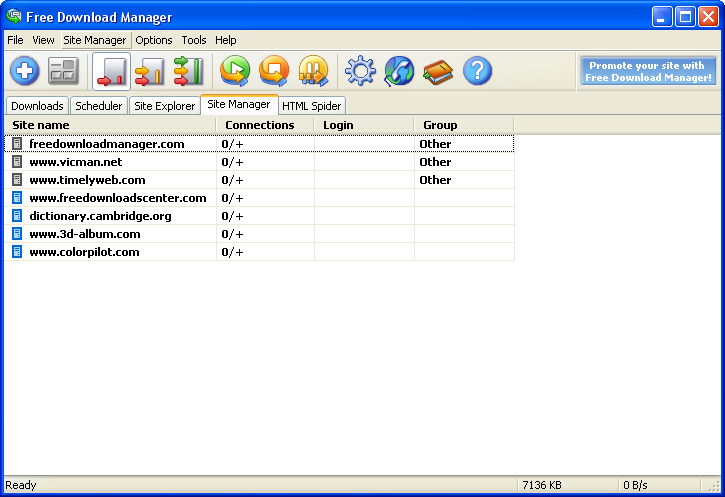
Task: Sort by the Connections column header
Action: coord(265,125)
